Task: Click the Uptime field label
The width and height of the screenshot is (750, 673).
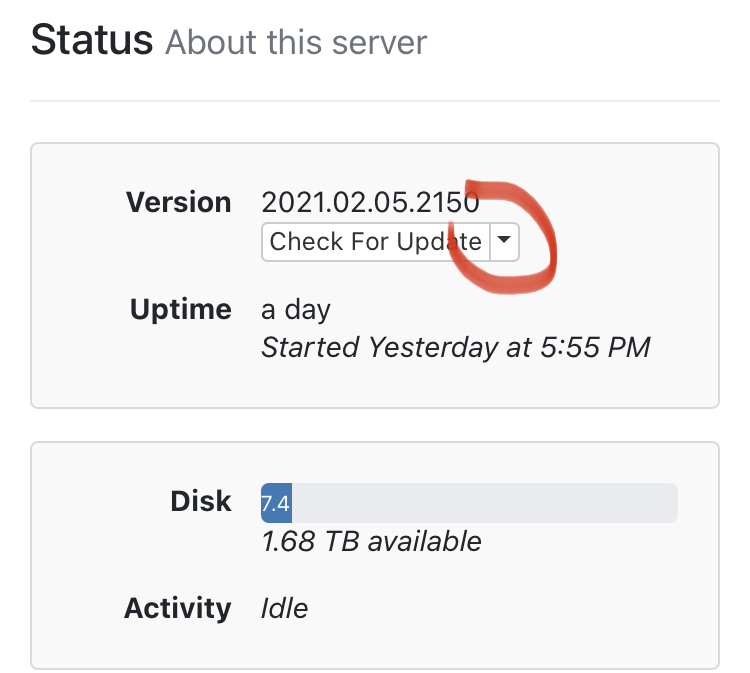Action: (x=181, y=309)
